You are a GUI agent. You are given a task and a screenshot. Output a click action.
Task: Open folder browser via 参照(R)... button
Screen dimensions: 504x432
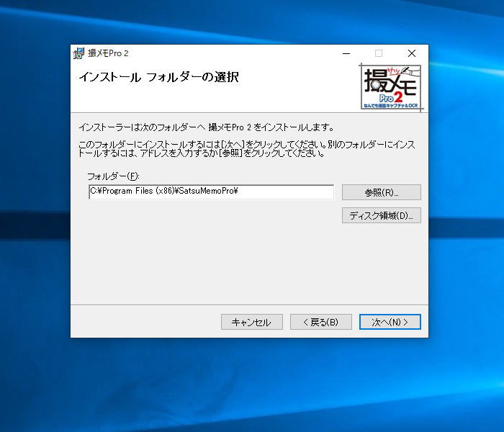[381, 192]
